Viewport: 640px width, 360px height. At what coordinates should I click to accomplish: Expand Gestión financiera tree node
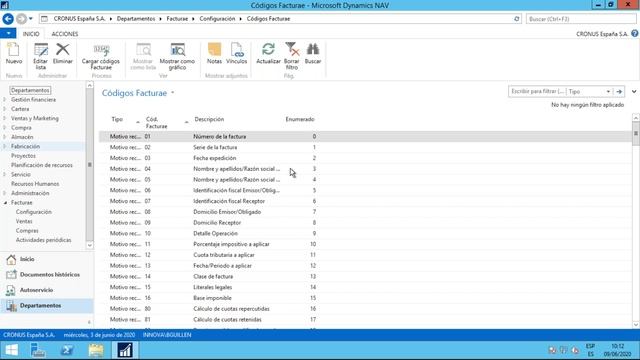tap(4, 100)
